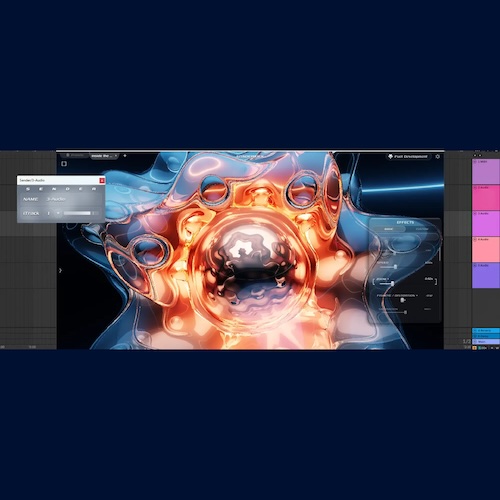Click the Effects panel scrollbar

(x=440, y=254)
